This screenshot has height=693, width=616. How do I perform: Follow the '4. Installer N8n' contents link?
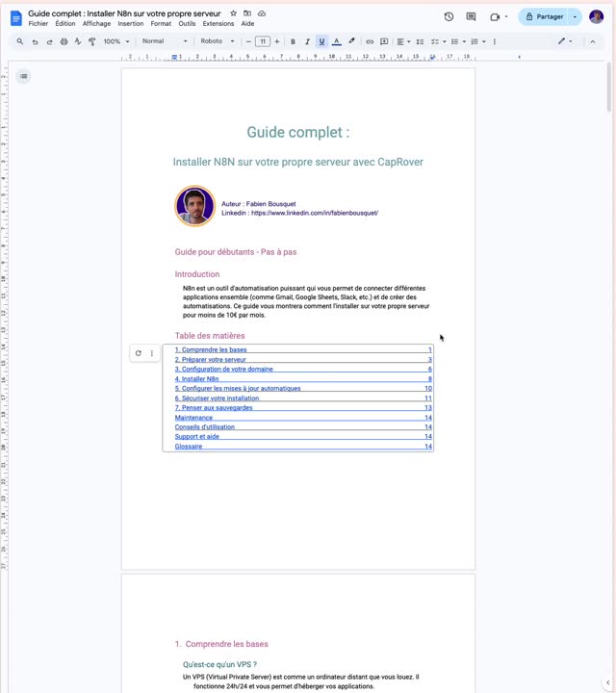[x=196, y=378]
